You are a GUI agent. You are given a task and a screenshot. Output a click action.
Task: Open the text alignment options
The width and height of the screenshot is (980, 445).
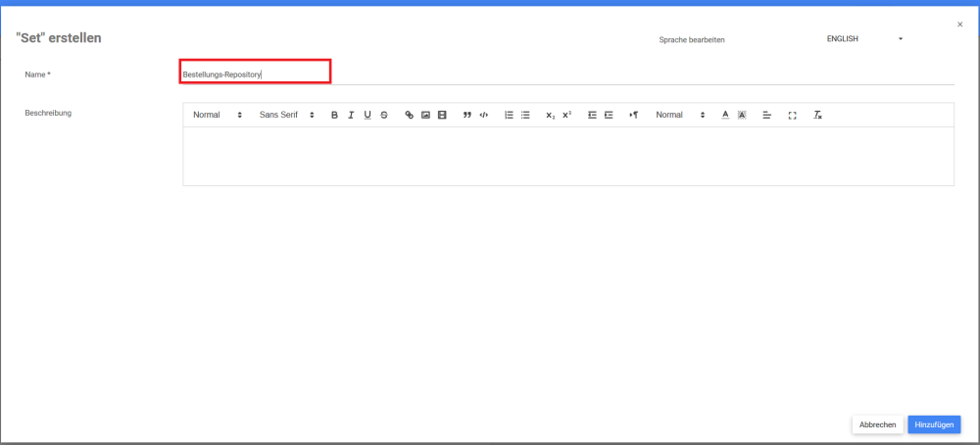pyautogui.click(x=767, y=115)
